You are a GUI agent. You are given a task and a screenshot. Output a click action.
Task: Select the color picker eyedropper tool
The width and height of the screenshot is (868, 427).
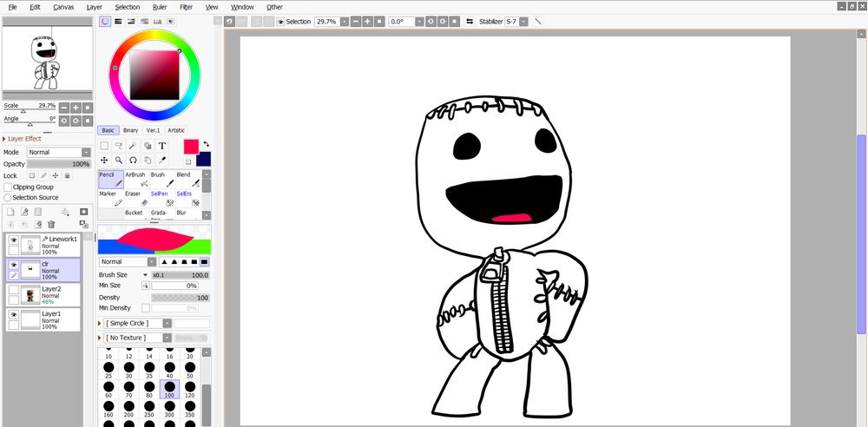[x=162, y=161]
